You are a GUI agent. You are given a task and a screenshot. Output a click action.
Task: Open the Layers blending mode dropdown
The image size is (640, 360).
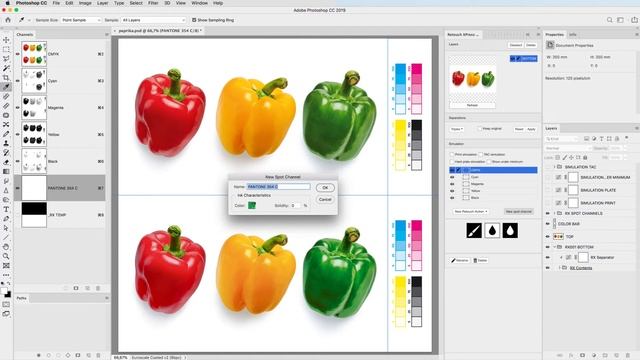(568, 148)
